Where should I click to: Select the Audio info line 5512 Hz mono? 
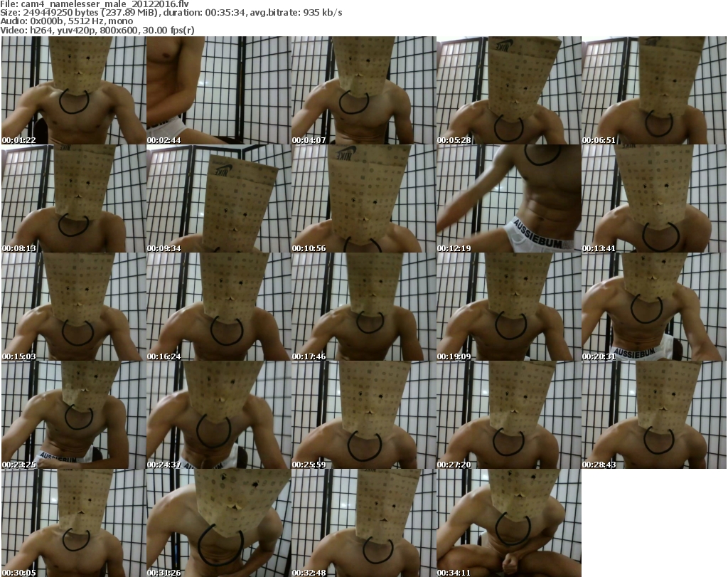66,21
